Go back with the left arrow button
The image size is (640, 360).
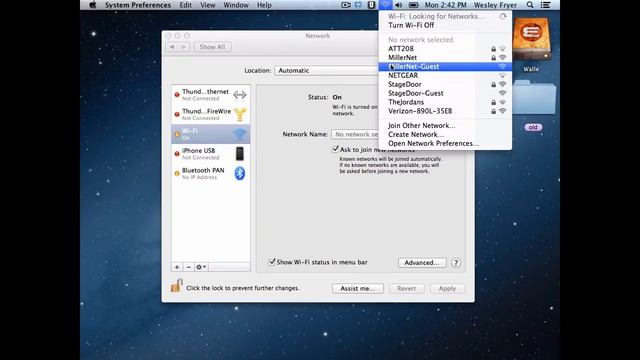[x=173, y=47]
